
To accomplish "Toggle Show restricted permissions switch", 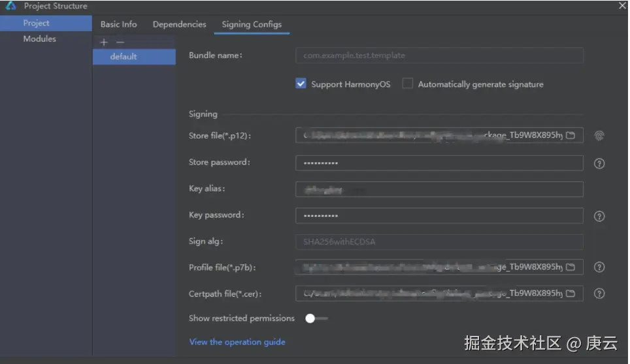I will (316, 319).
